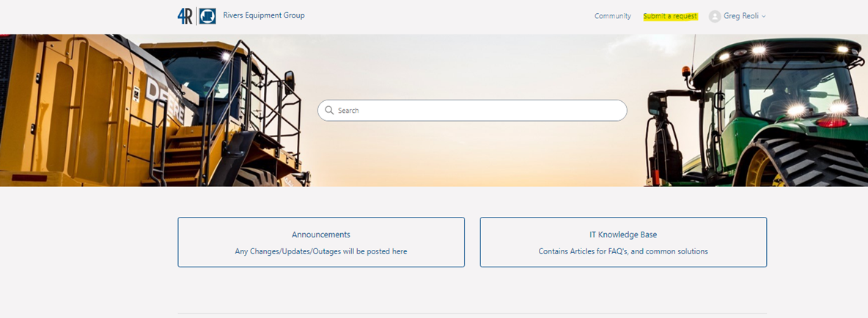Open the IT Knowledge Base heading
The width and height of the screenshot is (868, 318).
623,234
